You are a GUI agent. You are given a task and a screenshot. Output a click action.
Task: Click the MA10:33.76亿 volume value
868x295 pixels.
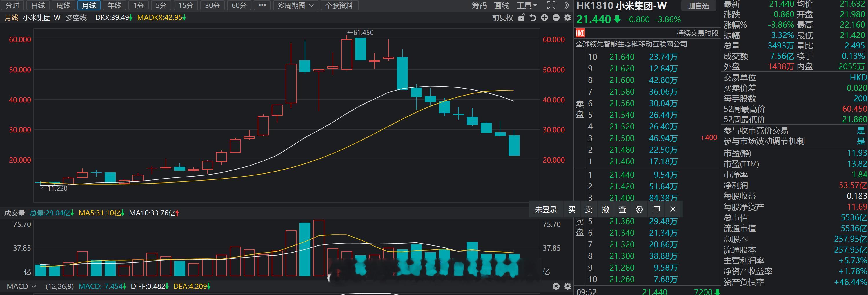click(154, 213)
